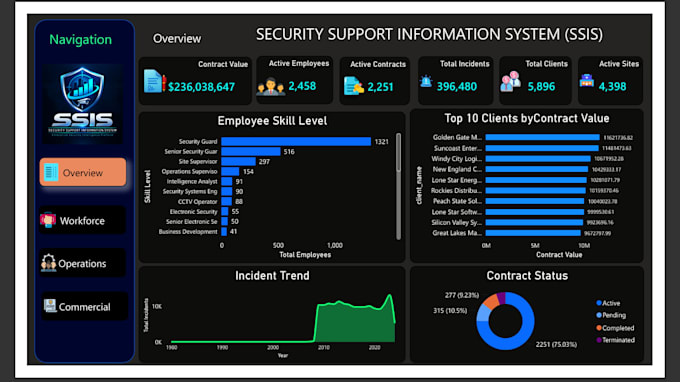Select the Terminated legend entry
The image size is (680, 382).
tap(615, 340)
